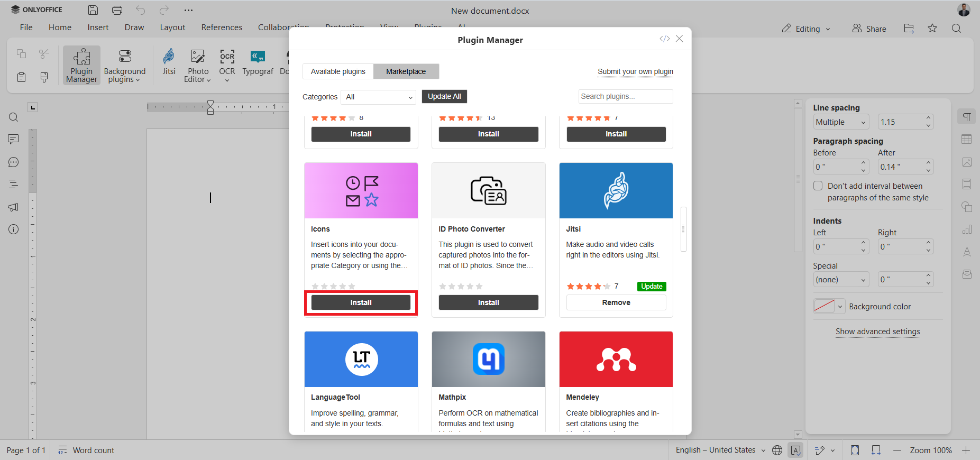Open the Comments panel in left sidebar
980x460 pixels.
[14, 139]
